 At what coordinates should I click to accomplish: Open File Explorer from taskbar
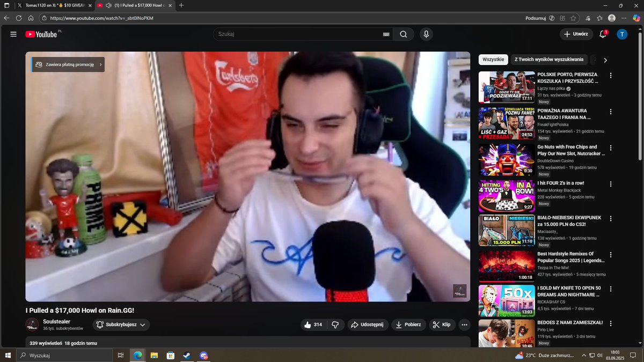point(153,355)
